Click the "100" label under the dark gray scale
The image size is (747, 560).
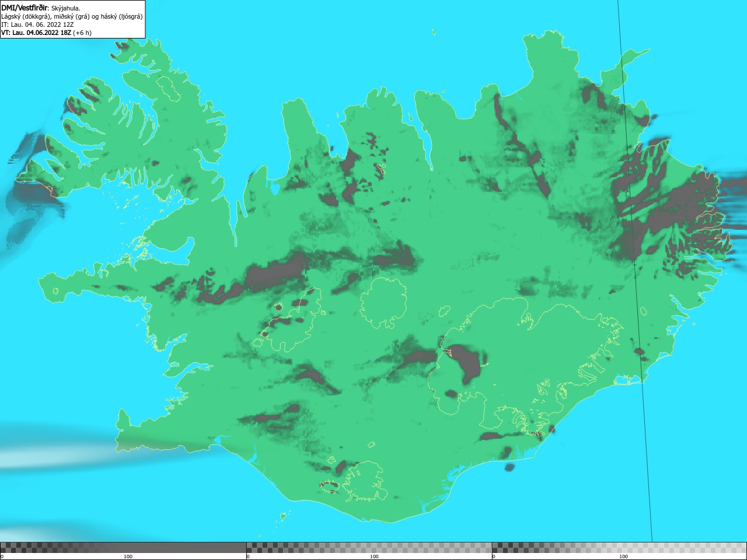click(x=128, y=556)
